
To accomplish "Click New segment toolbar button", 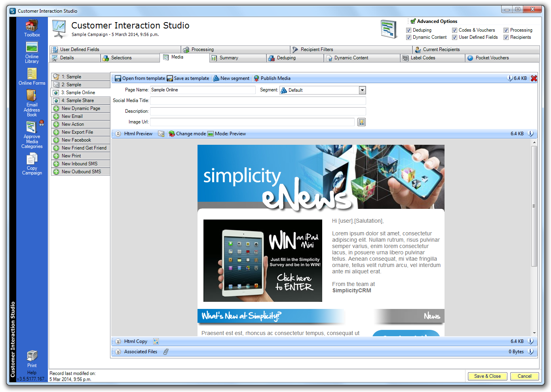I will pos(231,78).
